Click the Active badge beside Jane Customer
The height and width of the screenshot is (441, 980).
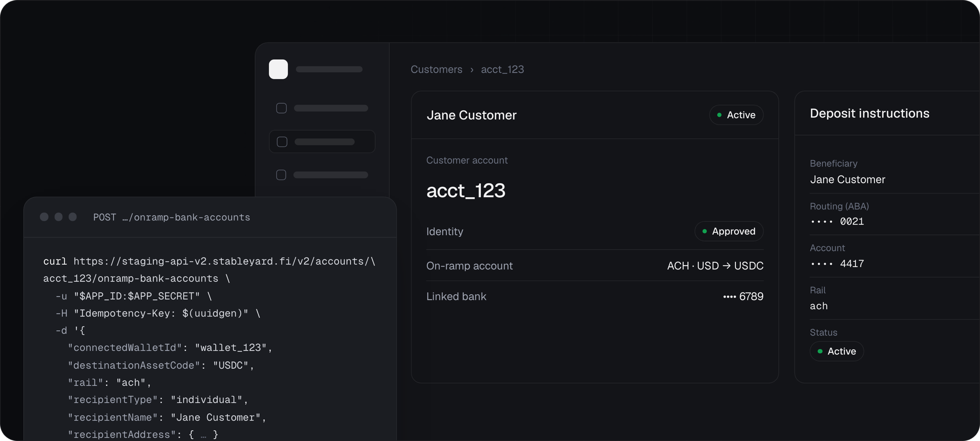click(736, 115)
